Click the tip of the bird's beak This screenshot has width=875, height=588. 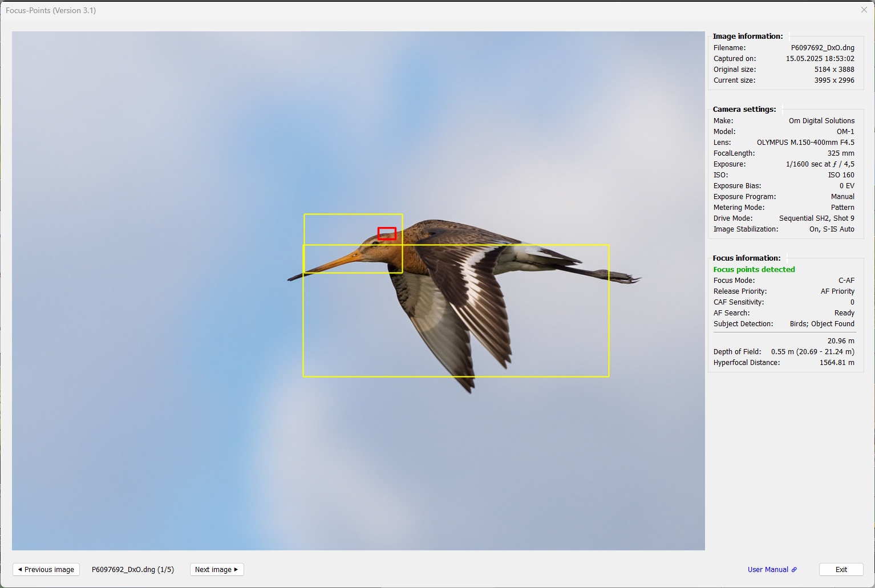pos(290,279)
